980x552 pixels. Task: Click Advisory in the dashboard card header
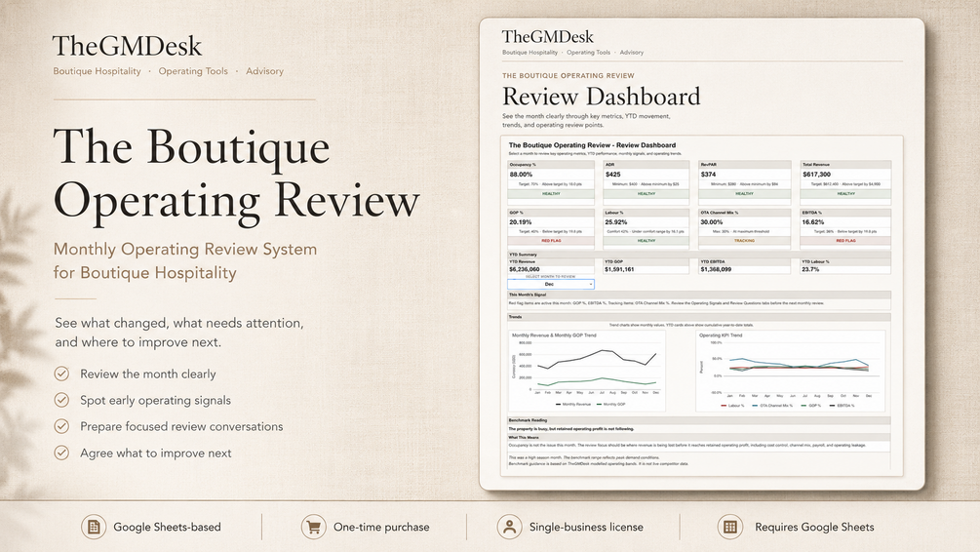pos(631,53)
